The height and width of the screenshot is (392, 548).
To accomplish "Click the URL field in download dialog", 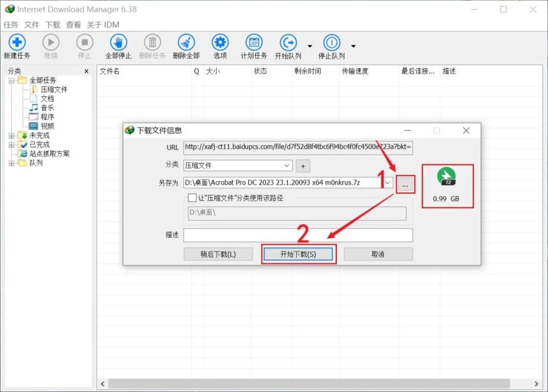I will pos(298,147).
